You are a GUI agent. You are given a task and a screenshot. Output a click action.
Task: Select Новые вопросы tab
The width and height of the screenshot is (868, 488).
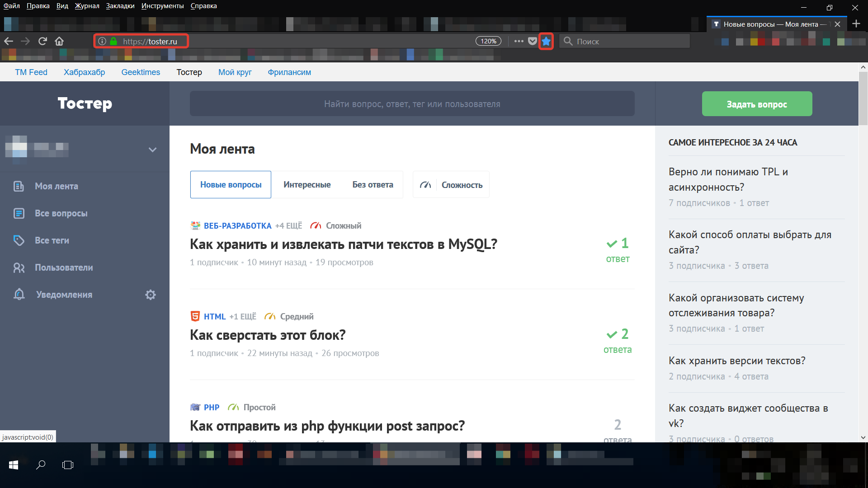click(x=231, y=184)
